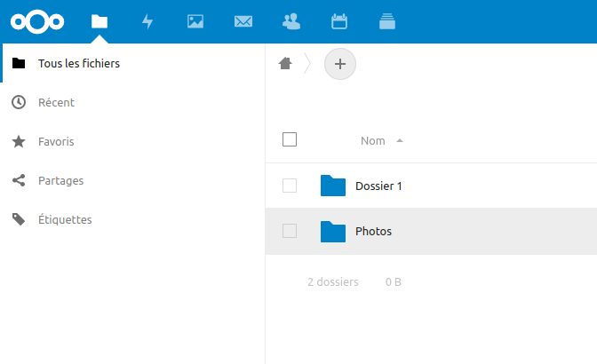The image size is (597, 364).
Task: Open the Mail envelope icon
Action: pyautogui.click(x=243, y=21)
